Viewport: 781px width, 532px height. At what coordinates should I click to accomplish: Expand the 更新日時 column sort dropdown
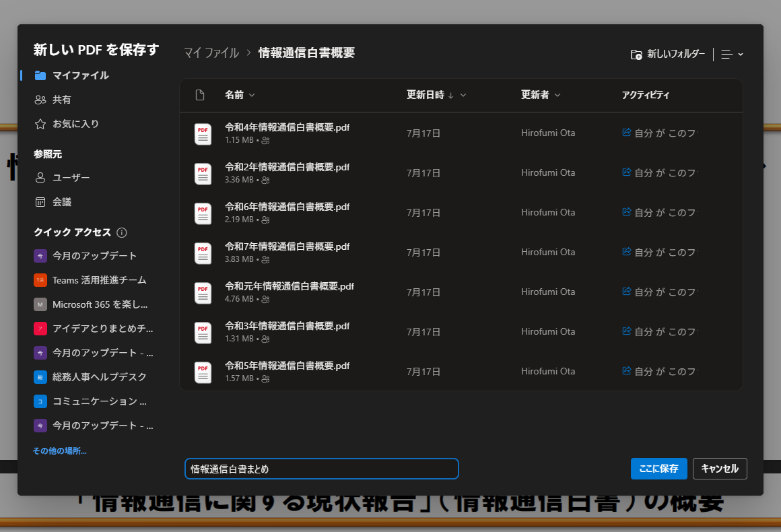pyautogui.click(x=463, y=96)
